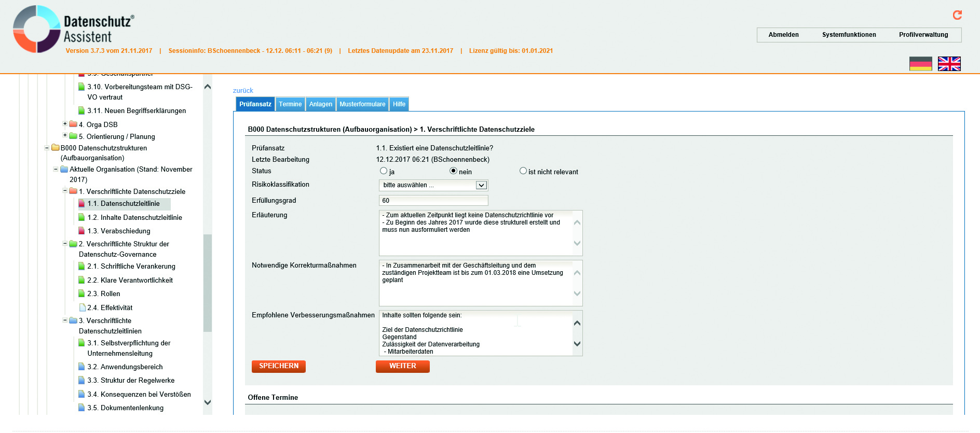Select the 'nein' status radio button
Image resolution: width=980 pixels, height=433 pixels.
[x=453, y=171]
